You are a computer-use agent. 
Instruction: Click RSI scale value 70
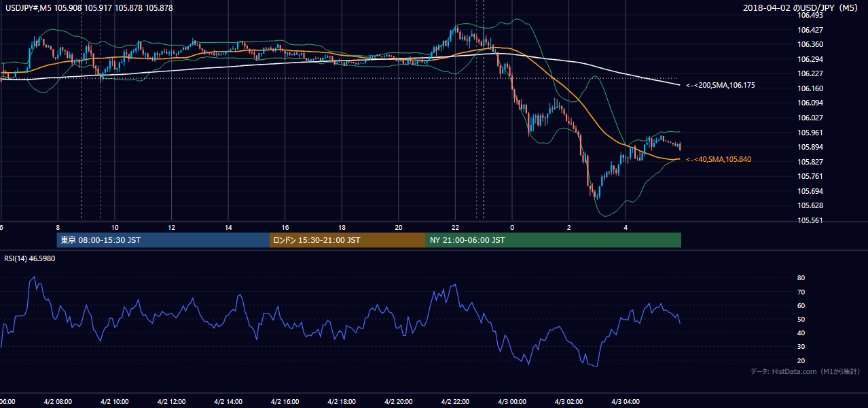801,292
